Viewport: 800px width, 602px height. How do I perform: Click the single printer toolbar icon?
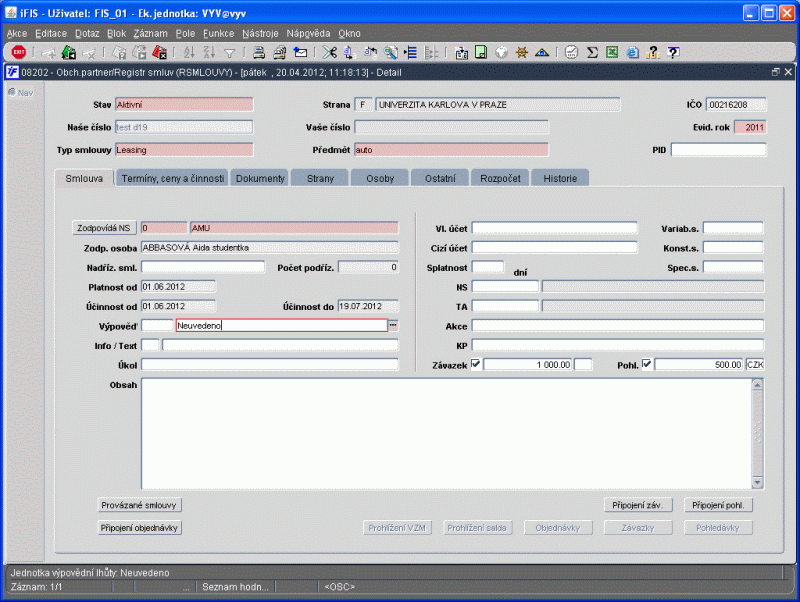click(x=259, y=52)
